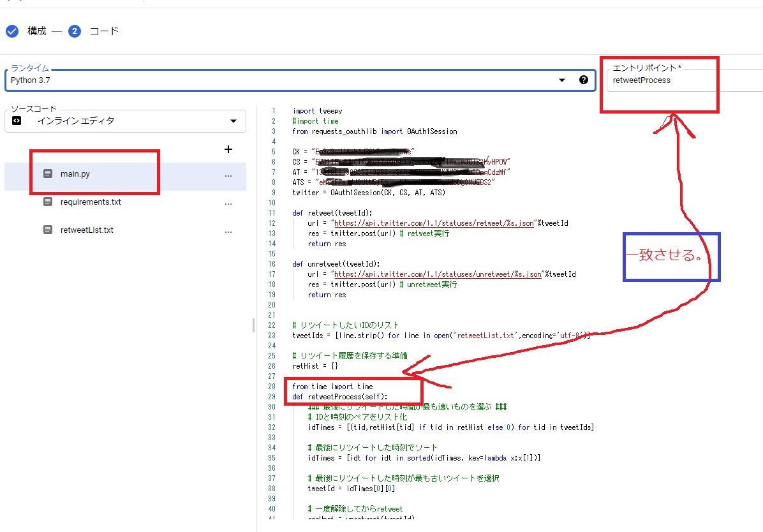
Task: Click the retweetProcess entry point field
Action: [684, 80]
